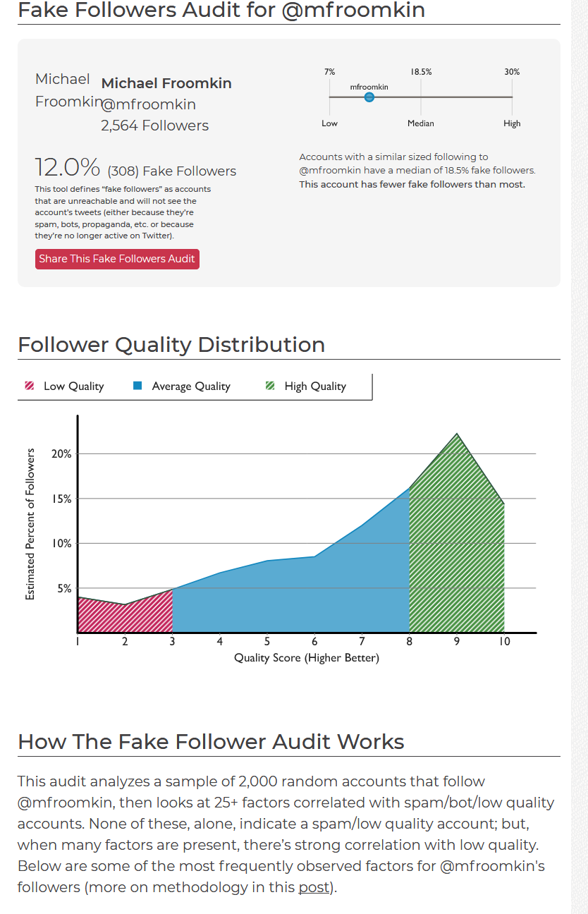The image size is (588, 914).
Task: Open the methodology post link
Action: pos(314,887)
